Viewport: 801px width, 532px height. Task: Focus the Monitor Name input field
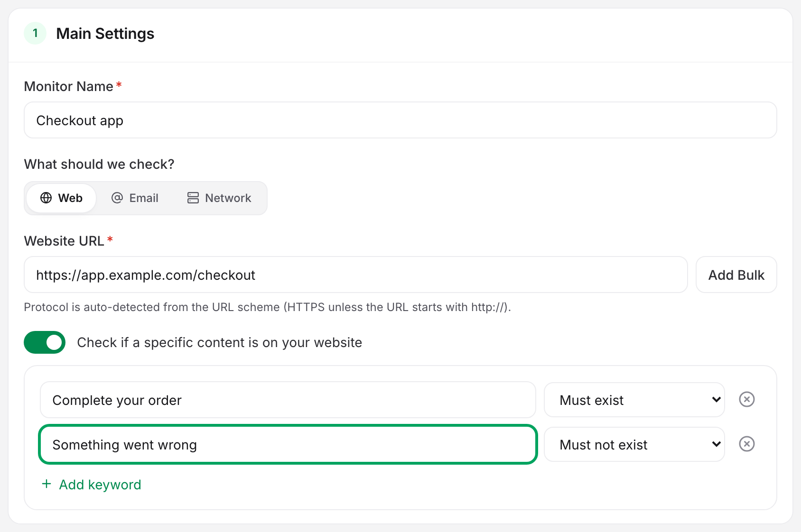click(400, 120)
